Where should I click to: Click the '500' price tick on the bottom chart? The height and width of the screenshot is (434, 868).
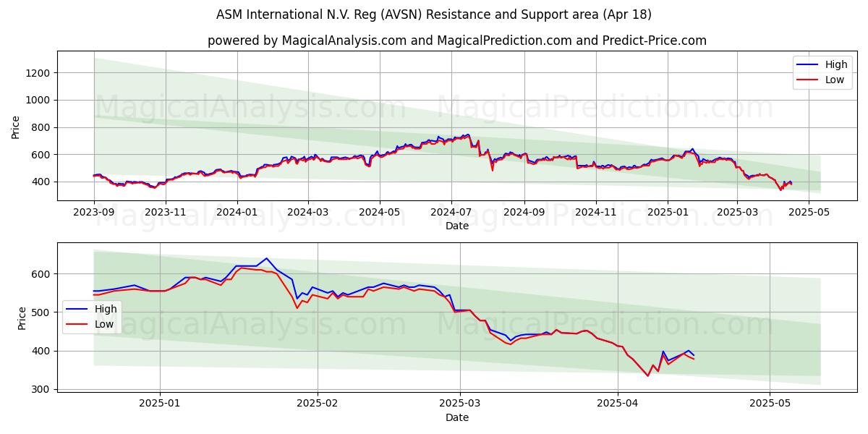42,312
